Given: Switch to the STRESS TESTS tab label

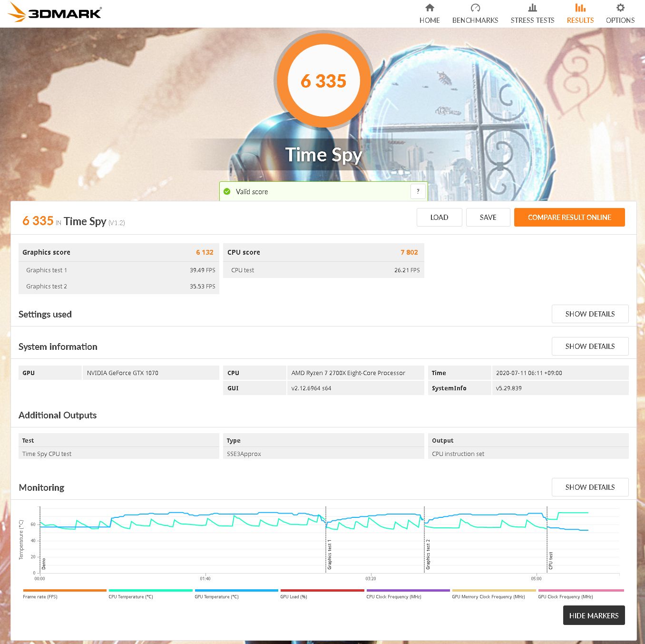Looking at the screenshot, I should 532,20.
